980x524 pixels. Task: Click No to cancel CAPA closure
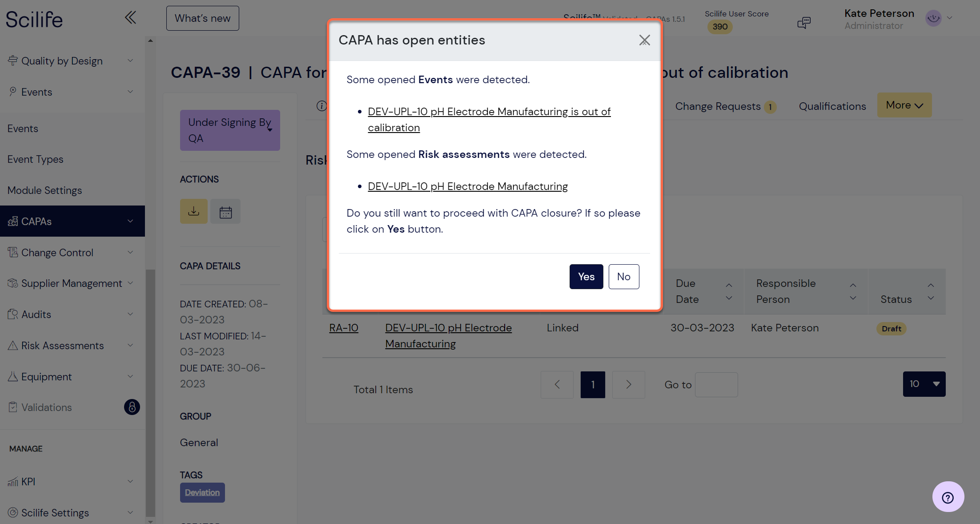624,277
